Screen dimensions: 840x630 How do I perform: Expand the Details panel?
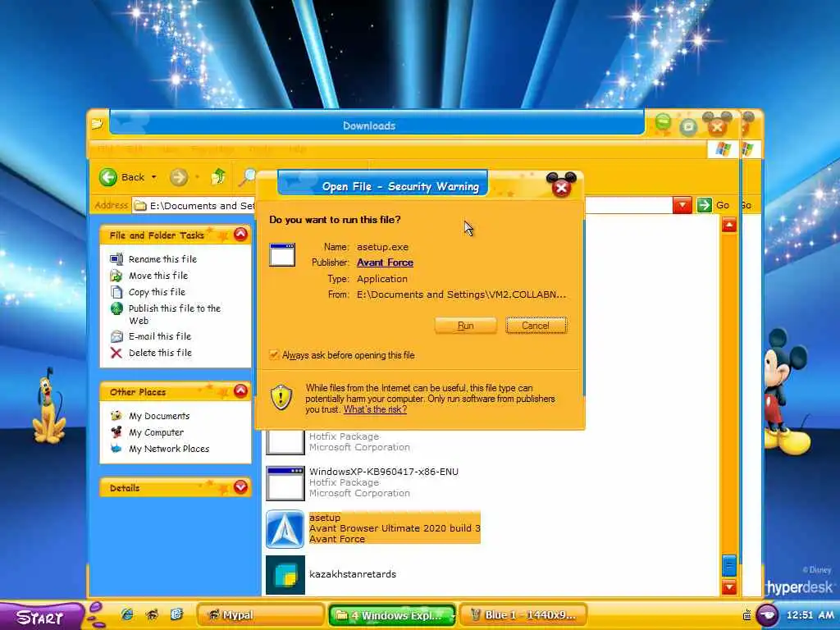coord(240,487)
